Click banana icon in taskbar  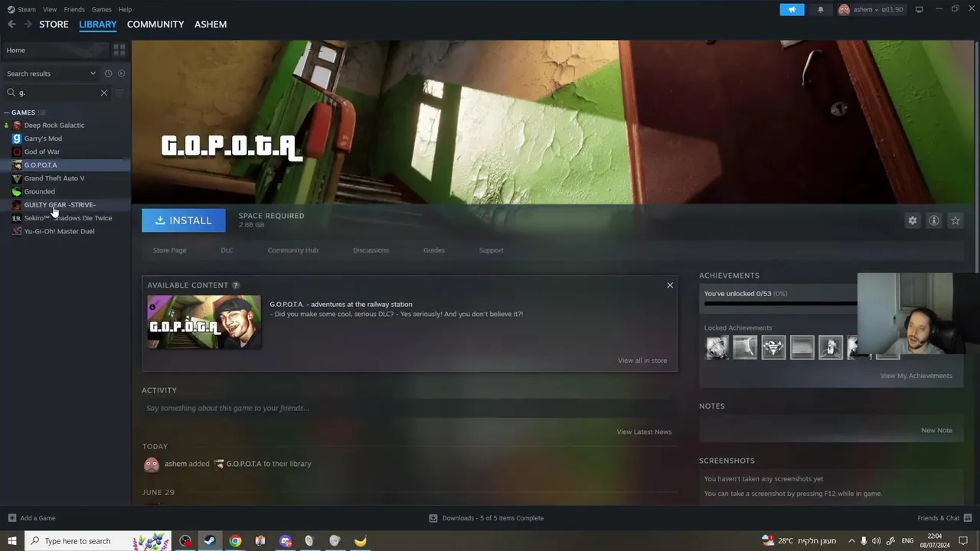[360, 541]
